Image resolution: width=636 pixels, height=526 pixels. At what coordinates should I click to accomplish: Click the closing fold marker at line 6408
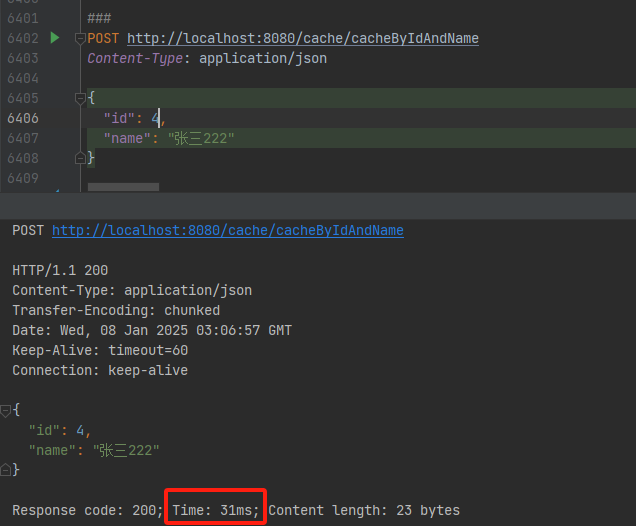click(x=80, y=158)
